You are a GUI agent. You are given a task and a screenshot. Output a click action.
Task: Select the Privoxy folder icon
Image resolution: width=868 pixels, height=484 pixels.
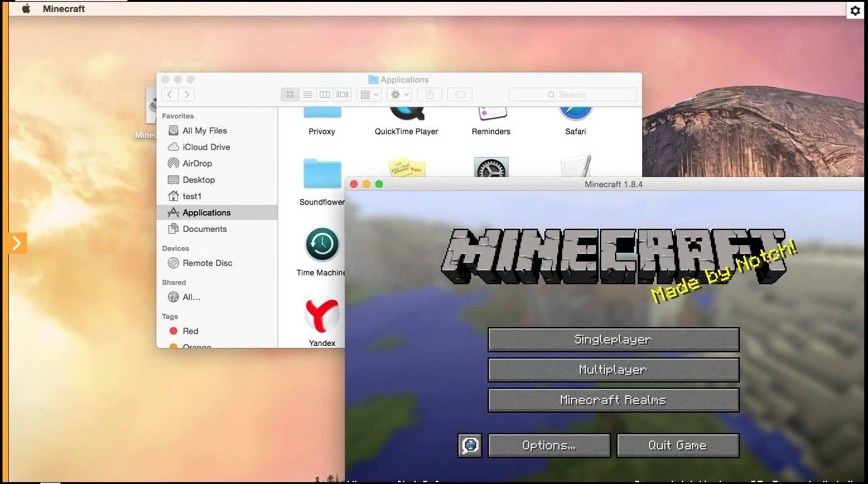322,113
